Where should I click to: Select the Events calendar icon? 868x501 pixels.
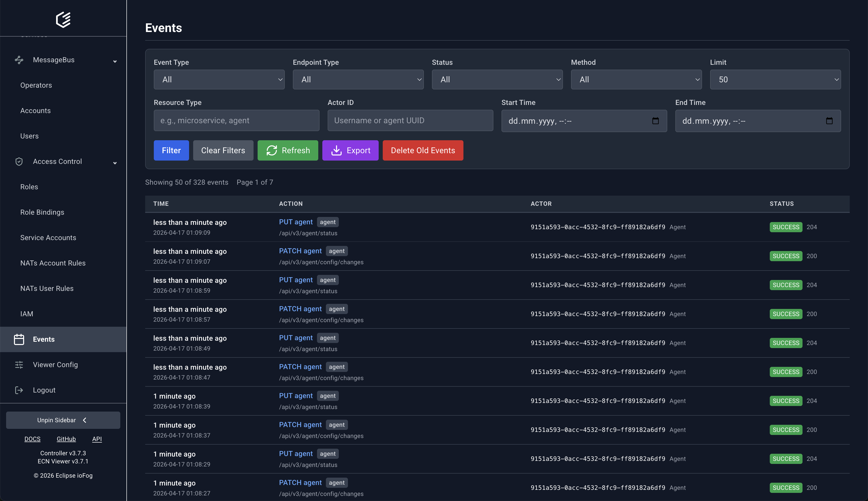(19, 339)
